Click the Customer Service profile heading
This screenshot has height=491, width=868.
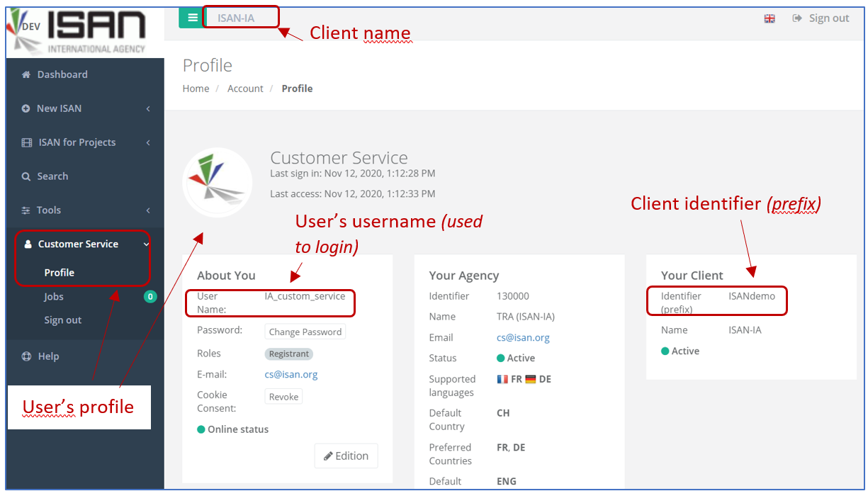339,157
